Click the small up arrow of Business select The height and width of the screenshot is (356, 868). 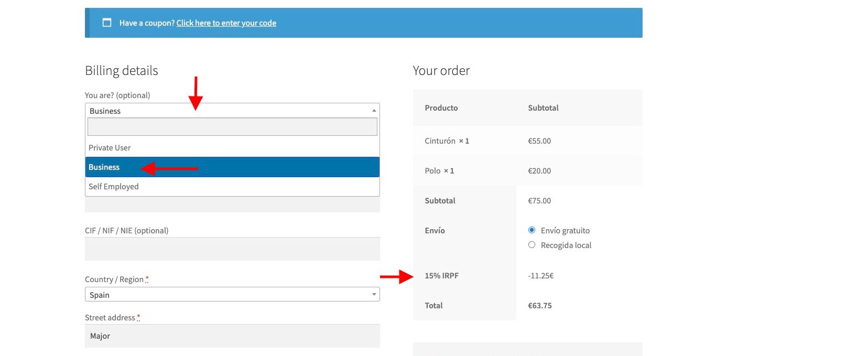(x=374, y=111)
